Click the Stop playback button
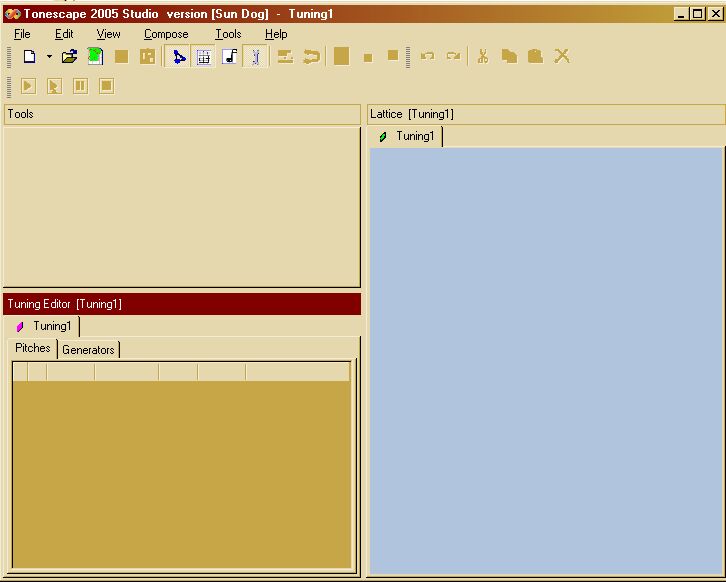 pyautogui.click(x=106, y=86)
